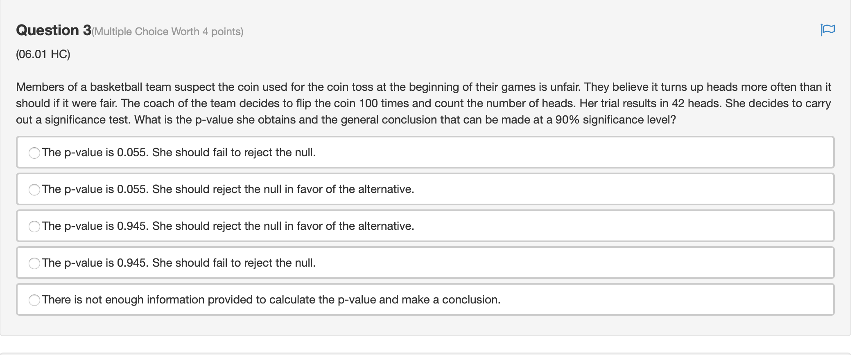868x355 pixels.
Task: Select radio button for 'p-value is 0.055, reject the null'
Action: tap(34, 189)
